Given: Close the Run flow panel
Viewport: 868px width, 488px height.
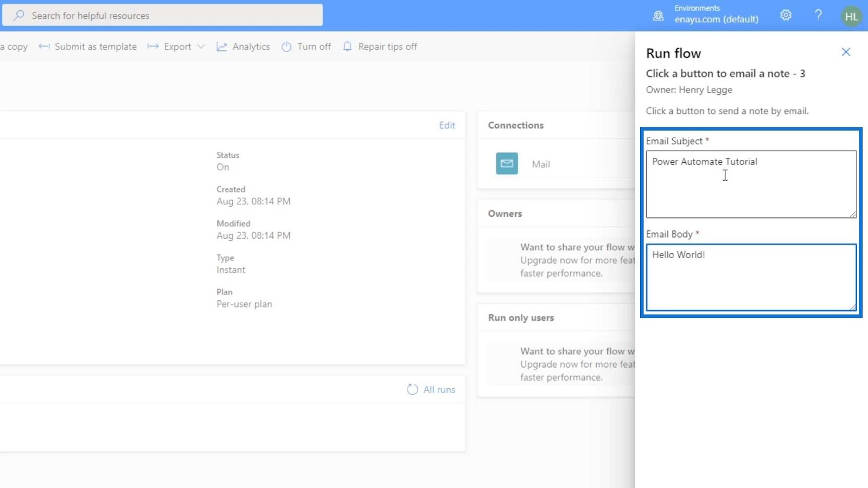Looking at the screenshot, I should point(846,52).
